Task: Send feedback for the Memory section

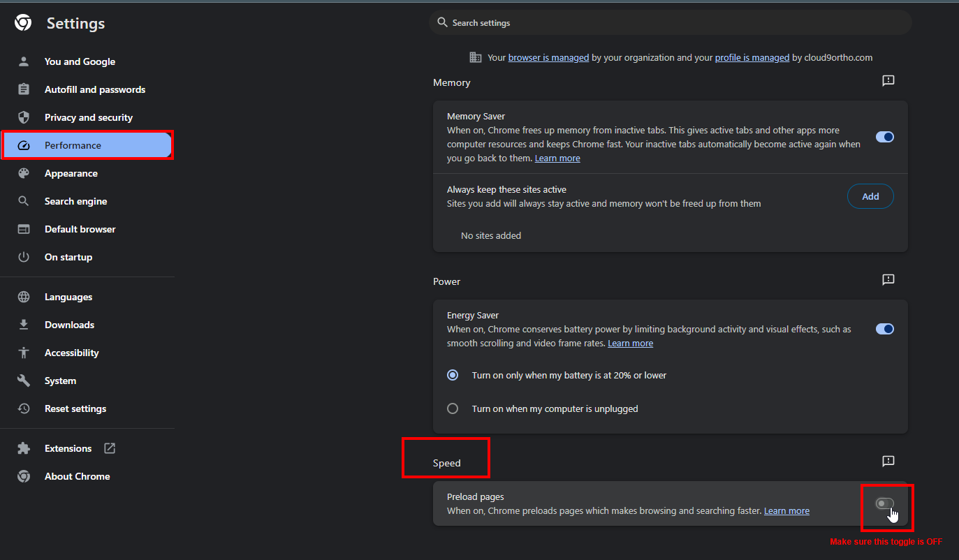Action: pyautogui.click(x=888, y=81)
